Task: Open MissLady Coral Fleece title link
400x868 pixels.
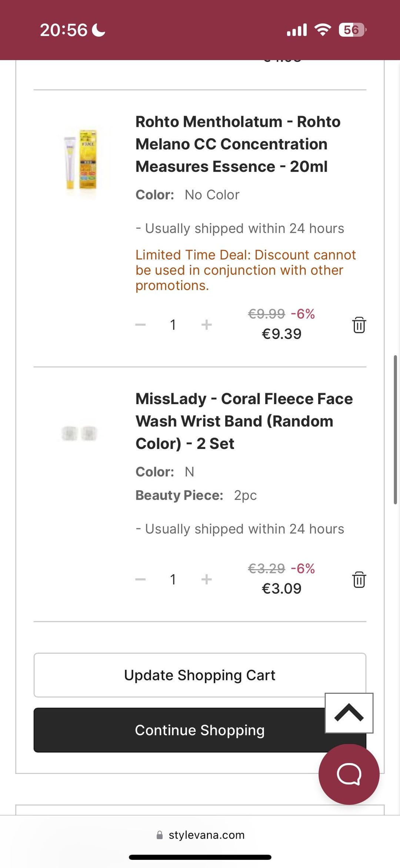Action: click(244, 421)
